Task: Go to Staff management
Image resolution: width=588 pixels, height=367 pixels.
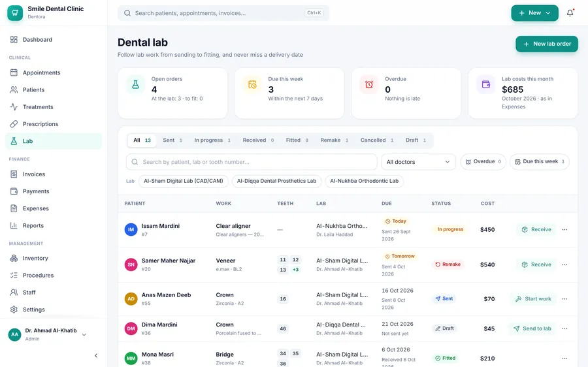Action: (x=54, y=293)
